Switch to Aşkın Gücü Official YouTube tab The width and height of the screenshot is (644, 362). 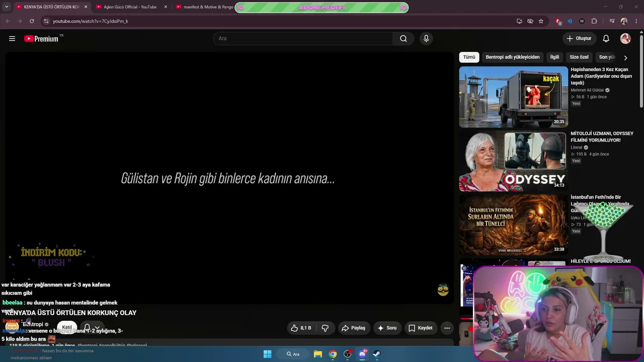[130, 7]
